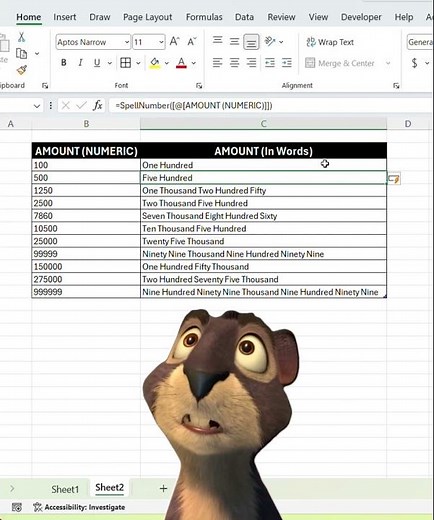Click the Orientation text angle icon
Image resolution: width=434 pixels, height=520 pixels.
tap(270, 42)
